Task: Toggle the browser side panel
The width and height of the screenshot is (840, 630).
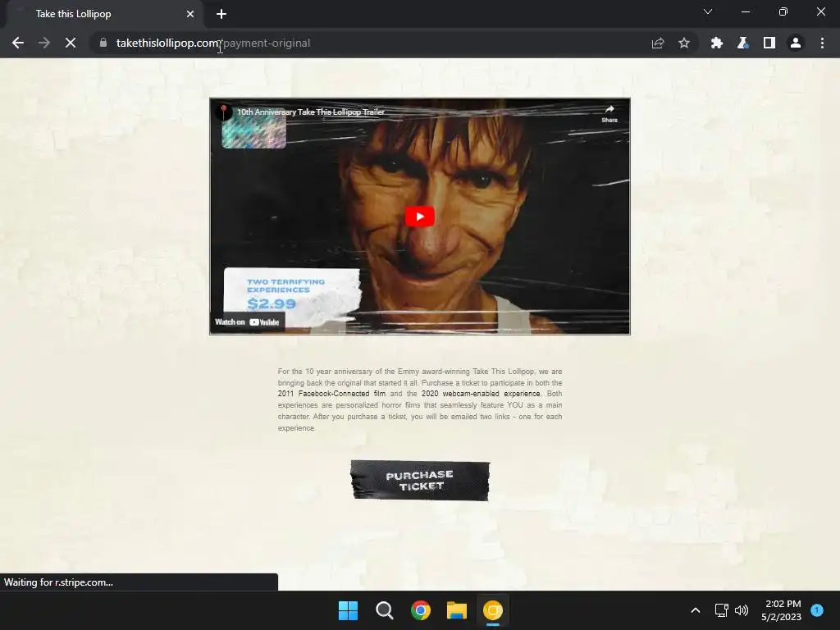Action: (x=769, y=43)
